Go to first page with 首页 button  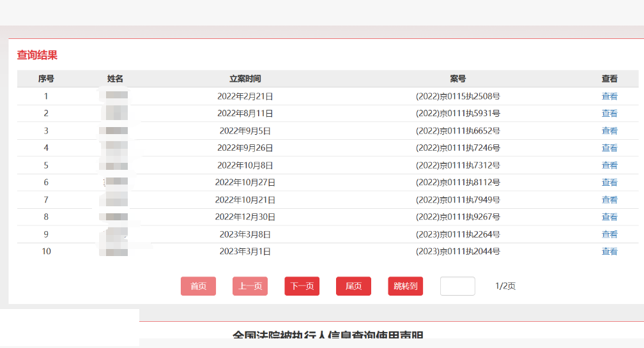pyautogui.click(x=198, y=286)
